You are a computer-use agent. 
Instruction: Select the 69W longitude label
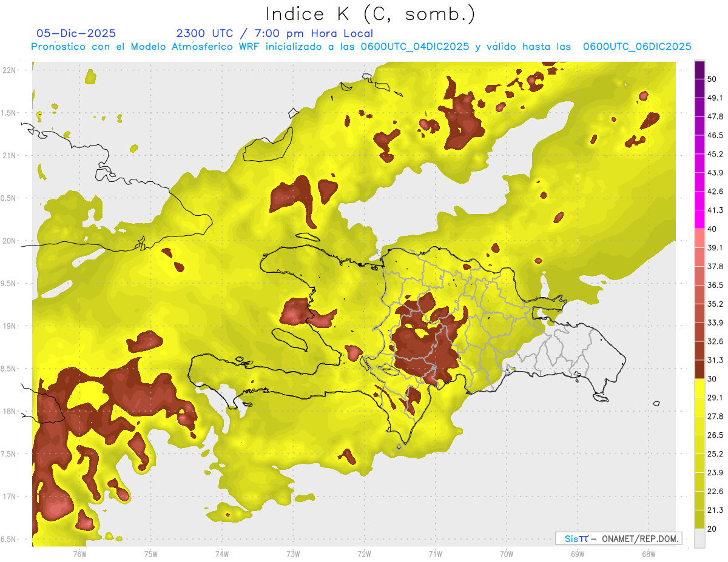tap(578, 554)
